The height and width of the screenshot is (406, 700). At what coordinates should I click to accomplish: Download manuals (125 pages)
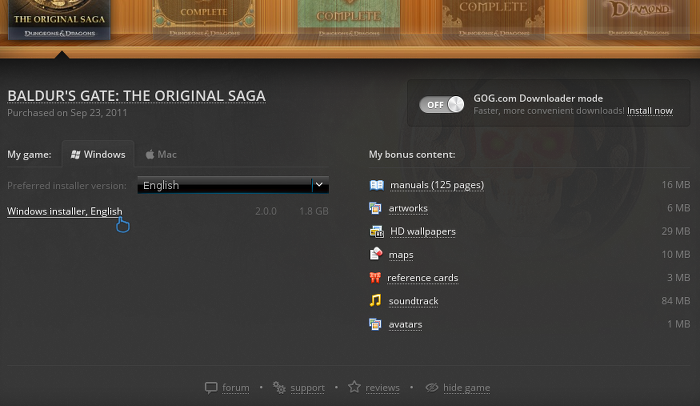[x=437, y=185]
